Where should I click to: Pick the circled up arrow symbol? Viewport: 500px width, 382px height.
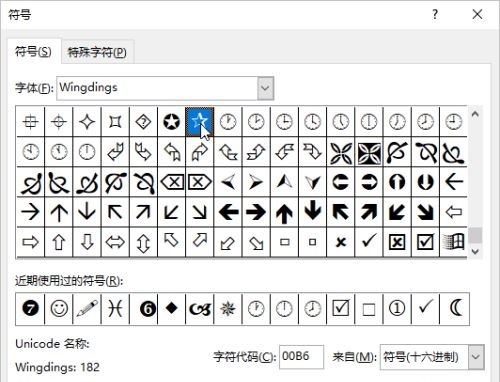coord(397,182)
